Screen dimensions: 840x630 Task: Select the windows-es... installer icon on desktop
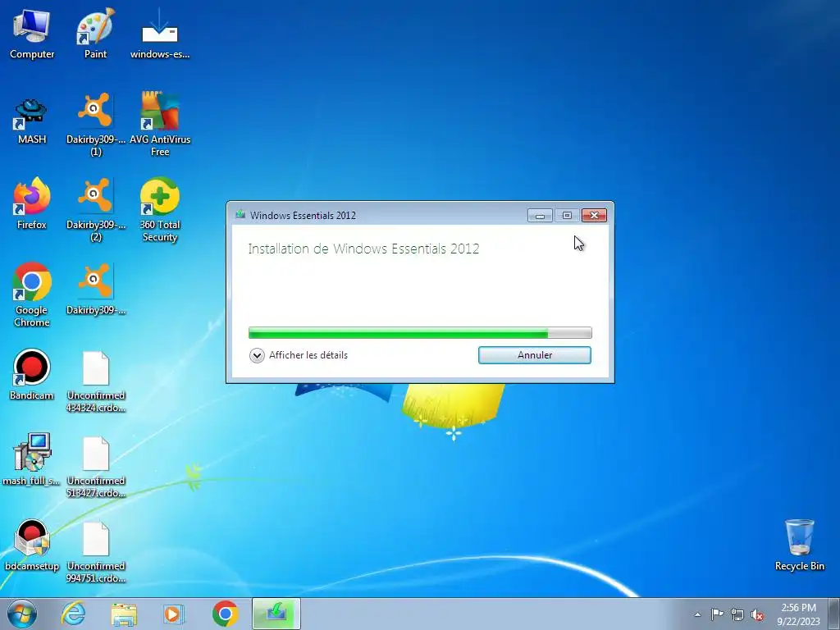tap(160, 34)
